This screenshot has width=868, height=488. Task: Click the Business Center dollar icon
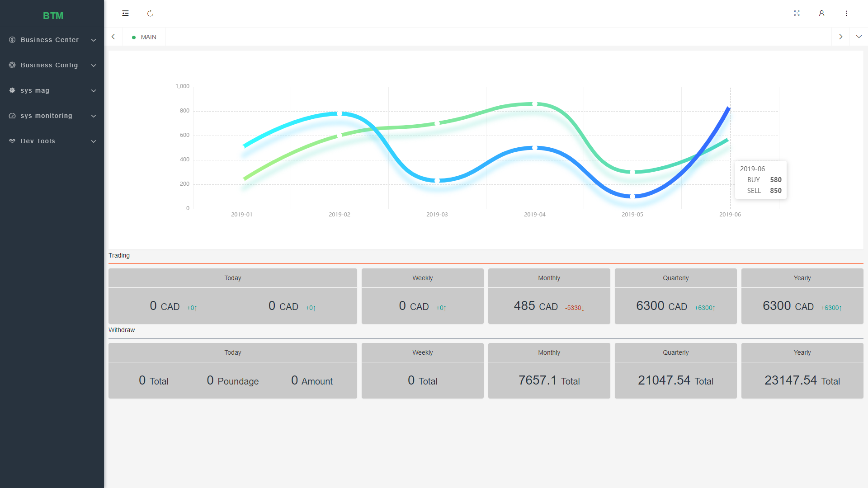click(12, 40)
